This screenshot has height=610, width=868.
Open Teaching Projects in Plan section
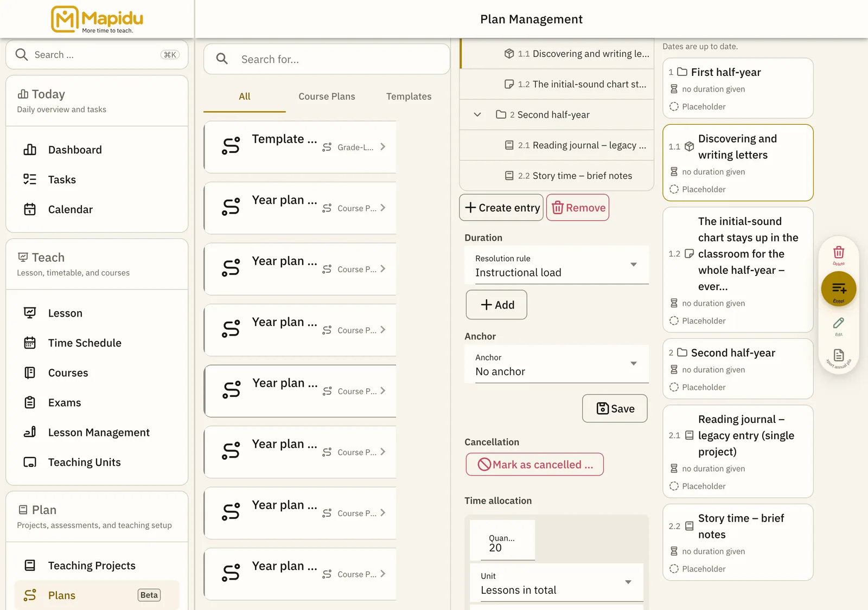[97, 566]
